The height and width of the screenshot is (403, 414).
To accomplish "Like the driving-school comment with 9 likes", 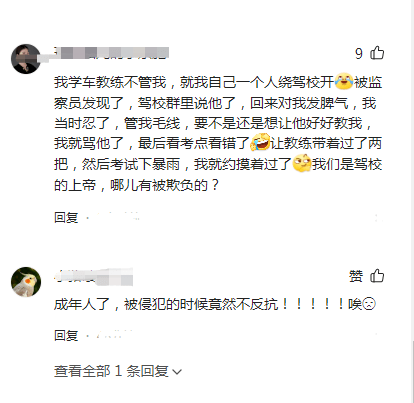I will point(377,53).
